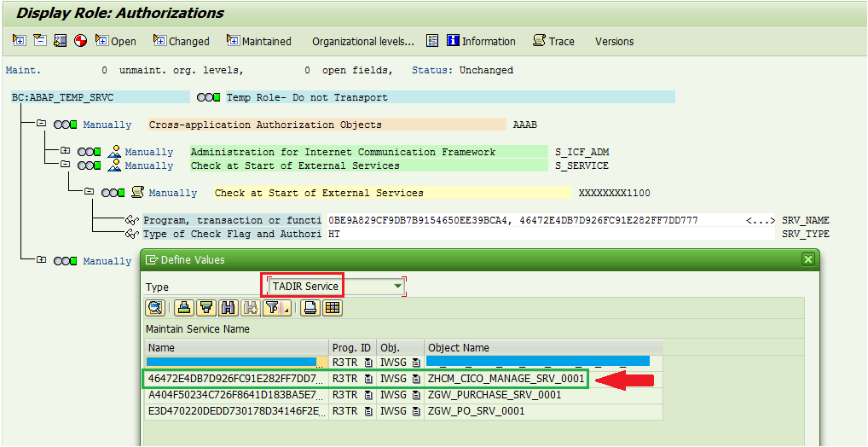Select ZGW_PURCHASE_SRV_0001 object name
868x447 pixels.
click(495, 395)
